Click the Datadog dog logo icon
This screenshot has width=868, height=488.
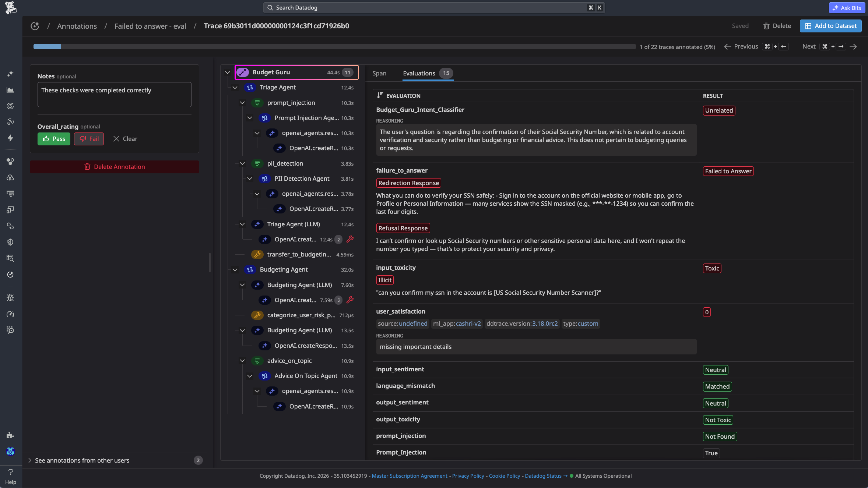click(x=11, y=8)
